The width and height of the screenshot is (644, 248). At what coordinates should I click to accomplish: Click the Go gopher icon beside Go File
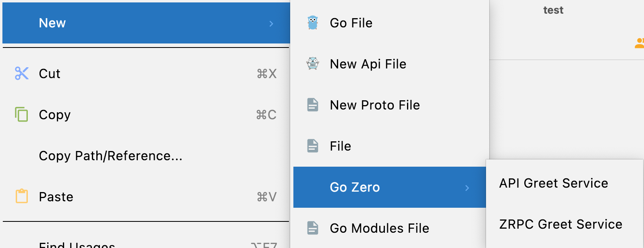pos(313,23)
